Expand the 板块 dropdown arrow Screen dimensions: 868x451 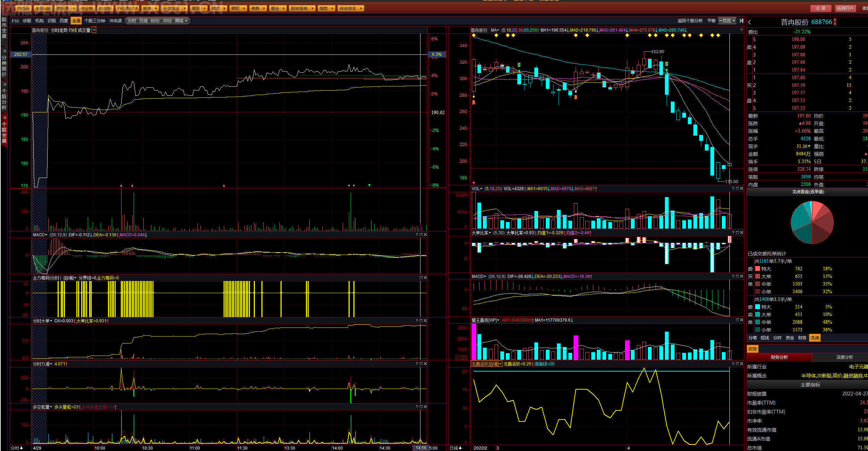click(x=156, y=8)
